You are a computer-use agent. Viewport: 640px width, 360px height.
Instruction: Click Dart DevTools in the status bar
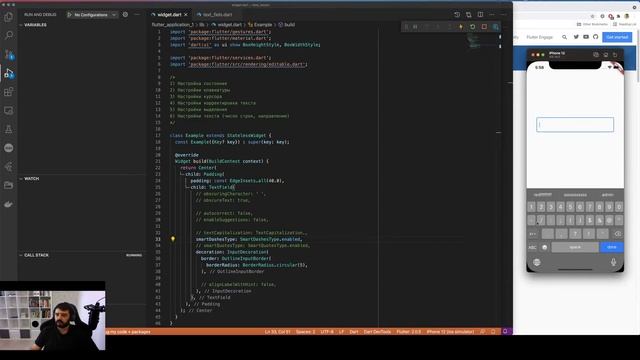(377, 332)
